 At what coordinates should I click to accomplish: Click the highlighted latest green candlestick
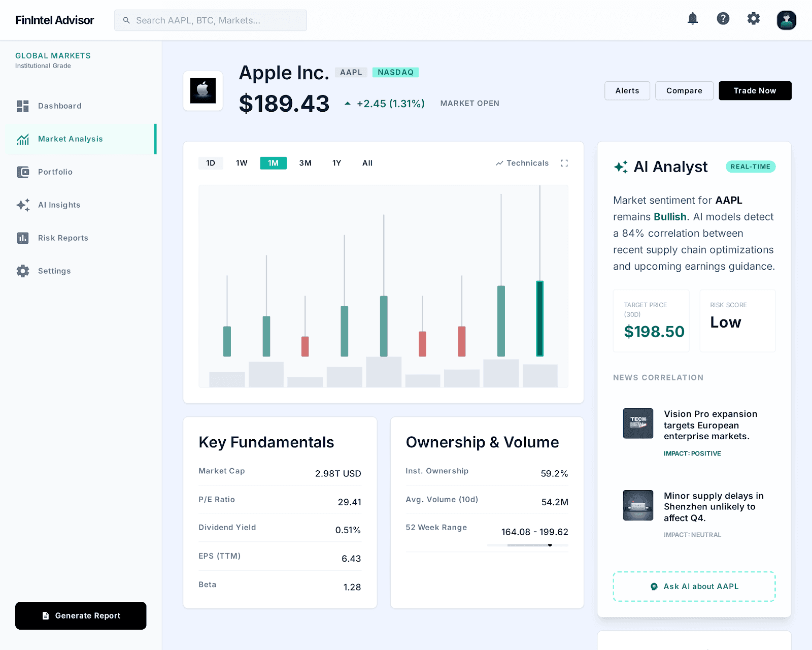click(x=540, y=318)
